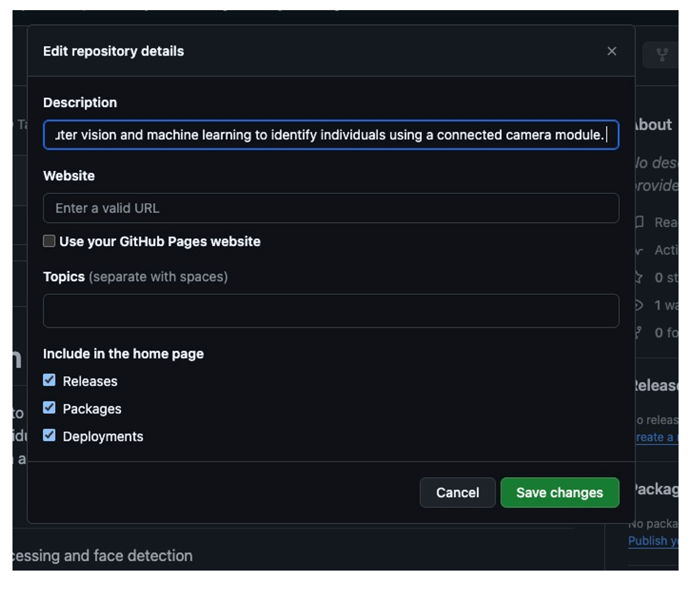
Task: Click the eye icon for watchers
Action: 640,305
